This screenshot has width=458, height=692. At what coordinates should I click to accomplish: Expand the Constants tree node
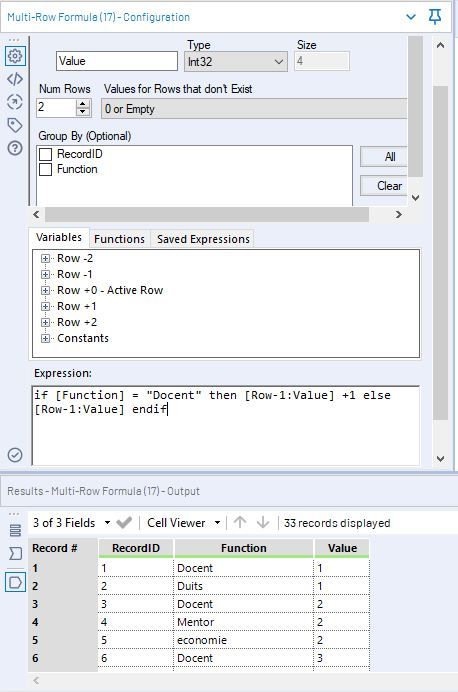[45, 338]
